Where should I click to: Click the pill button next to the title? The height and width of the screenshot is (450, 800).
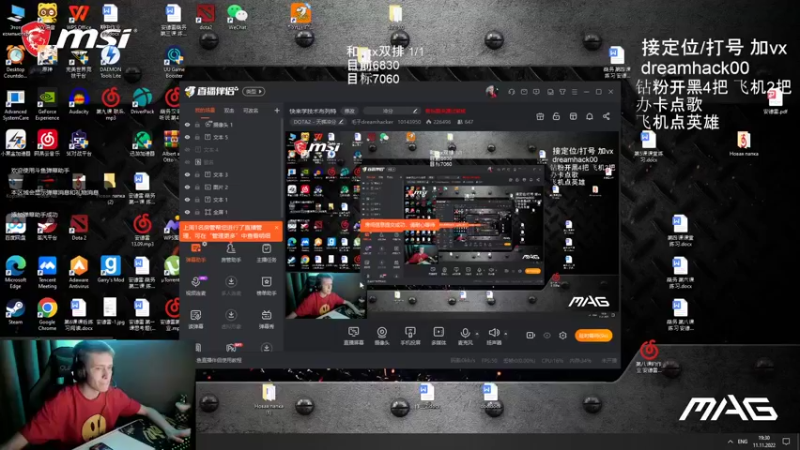[349, 111]
